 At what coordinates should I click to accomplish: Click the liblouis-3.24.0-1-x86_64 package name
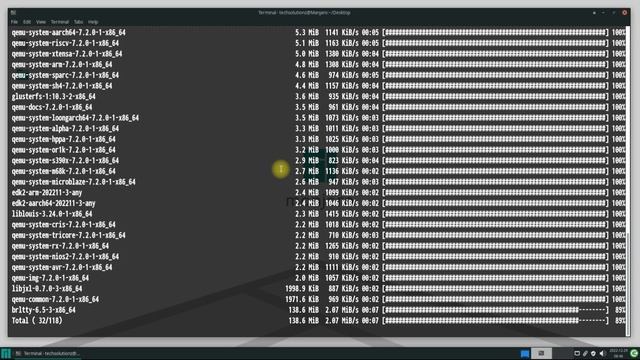click(x=52, y=214)
